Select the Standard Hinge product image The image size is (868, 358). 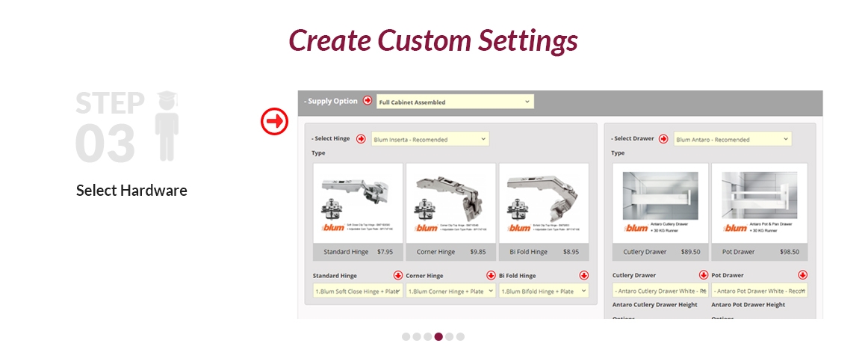[358, 203]
